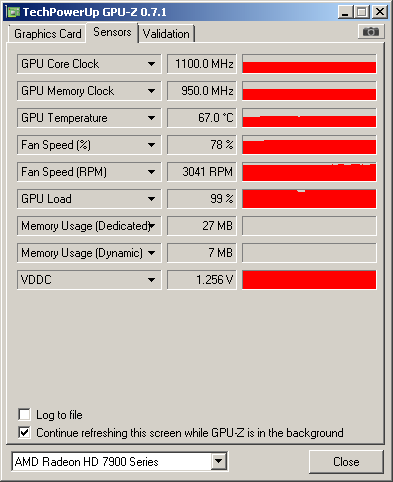Enable the Log to file checkbox
The image size is (393, 482).
[24, 415]
